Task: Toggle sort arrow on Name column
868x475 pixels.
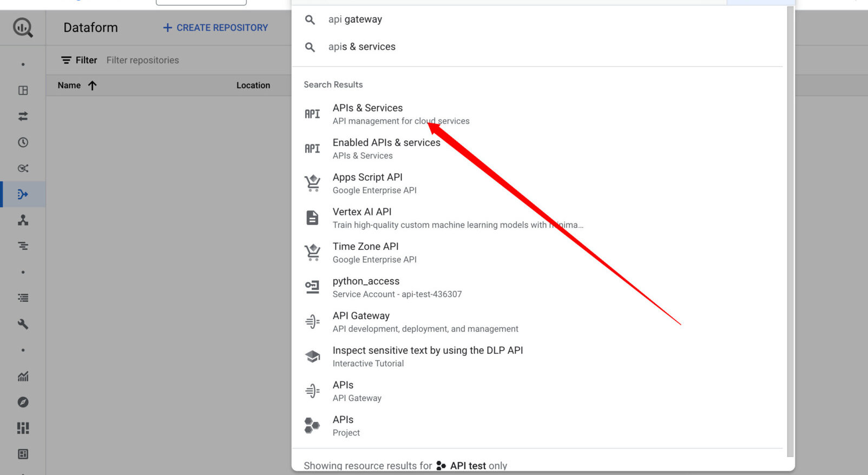Action: 93,85
